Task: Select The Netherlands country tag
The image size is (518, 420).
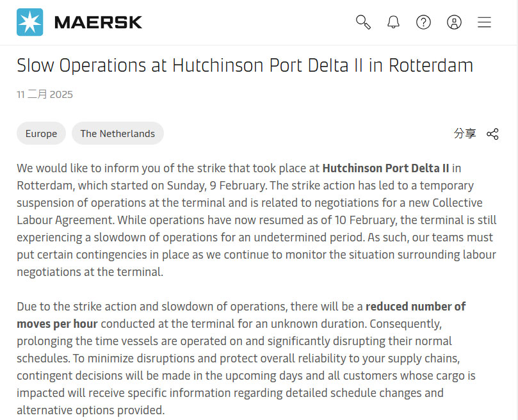Action: pos(117,133)
